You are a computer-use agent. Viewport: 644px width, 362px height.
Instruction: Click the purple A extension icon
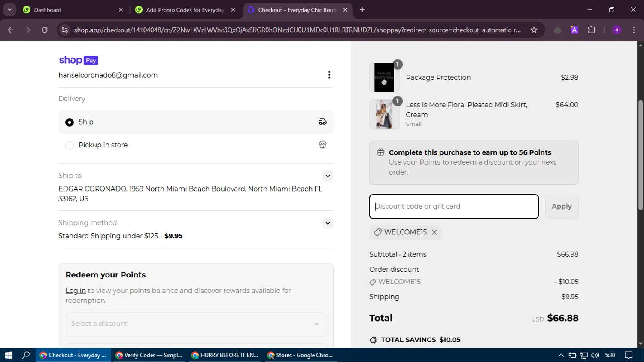point(574,30)
